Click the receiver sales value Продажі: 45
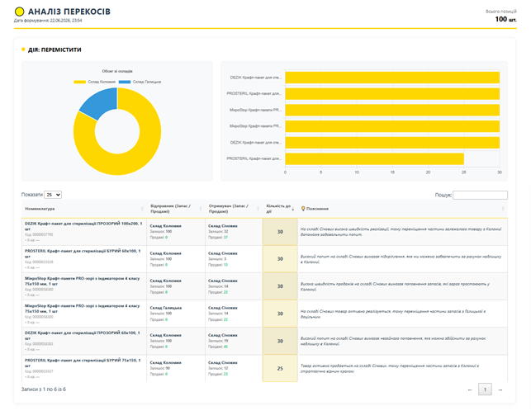Image resolution: width=531 pixels, height=420 pixels. 218,347
